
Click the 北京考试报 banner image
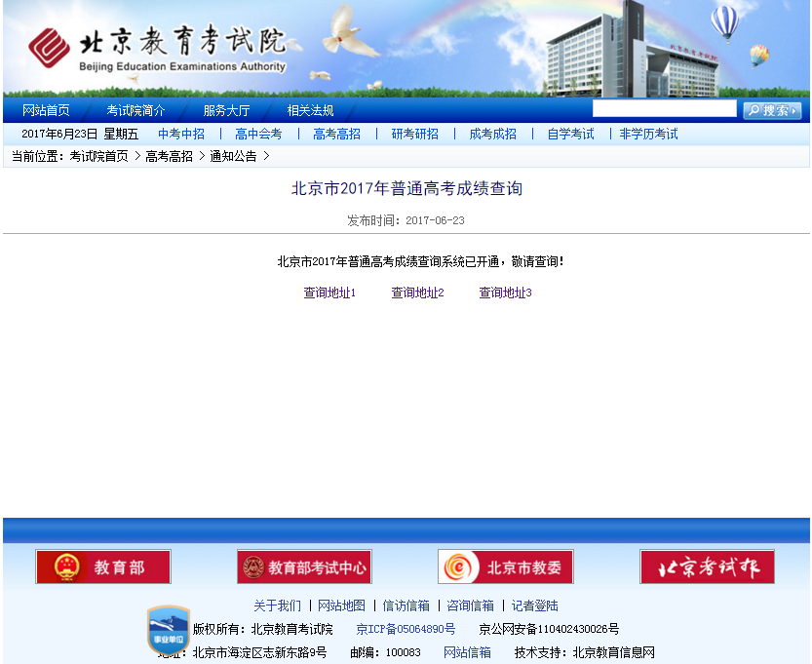tap(707, 566)
